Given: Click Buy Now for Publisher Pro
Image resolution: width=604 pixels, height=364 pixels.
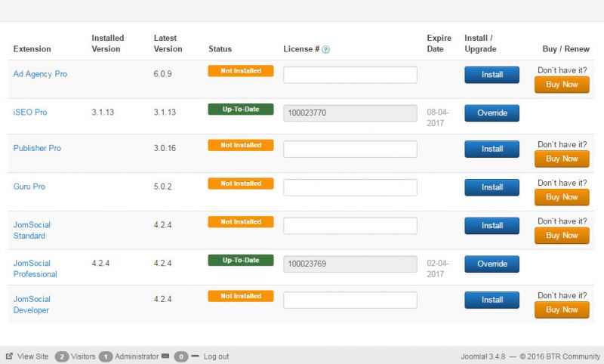Looking at the screenshot, I should [x=562, y=159].
